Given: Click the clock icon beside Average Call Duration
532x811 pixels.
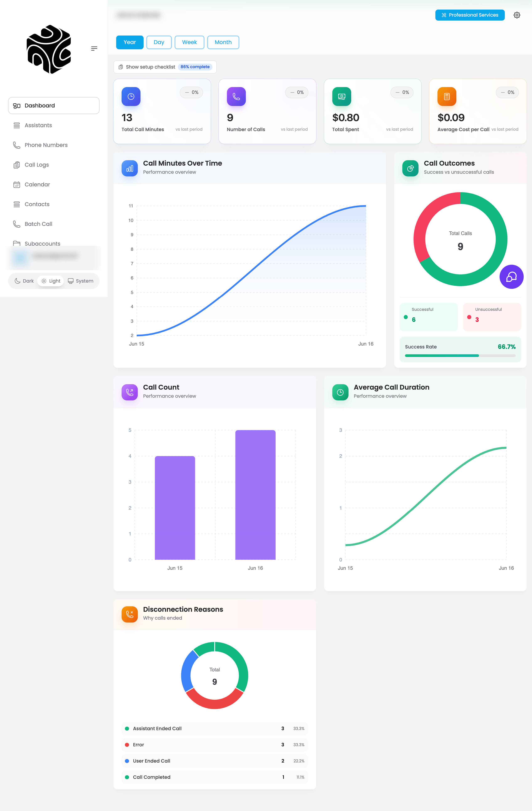Looking at the screenshot, I should 340,392.
